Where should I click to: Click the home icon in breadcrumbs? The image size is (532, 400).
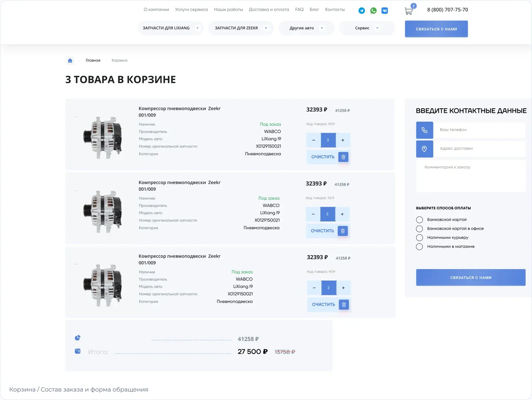tap(70, 61)
